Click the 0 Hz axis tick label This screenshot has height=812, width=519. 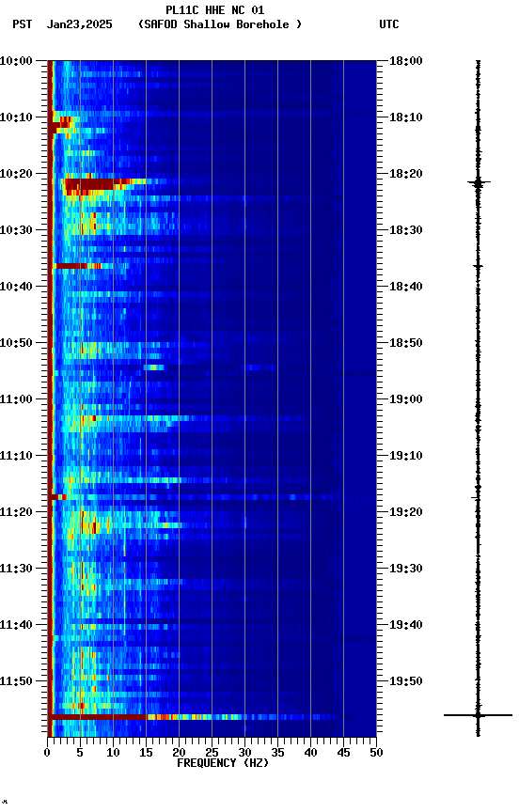click(48, 753)
